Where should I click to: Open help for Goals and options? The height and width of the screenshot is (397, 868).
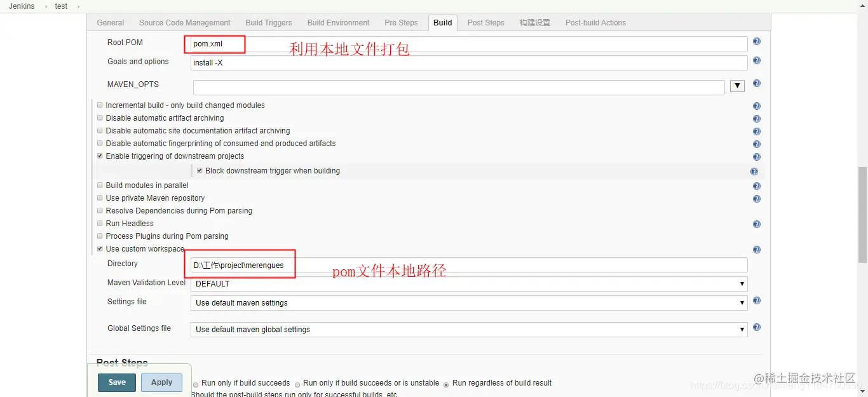point(757,61)
